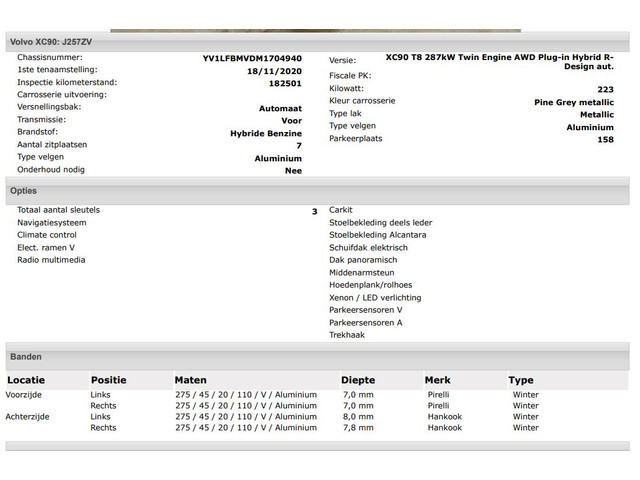The height and width of the screenshot is (480, 640).
Task: Click the Merk column header
Action: [x=437, y=380]
